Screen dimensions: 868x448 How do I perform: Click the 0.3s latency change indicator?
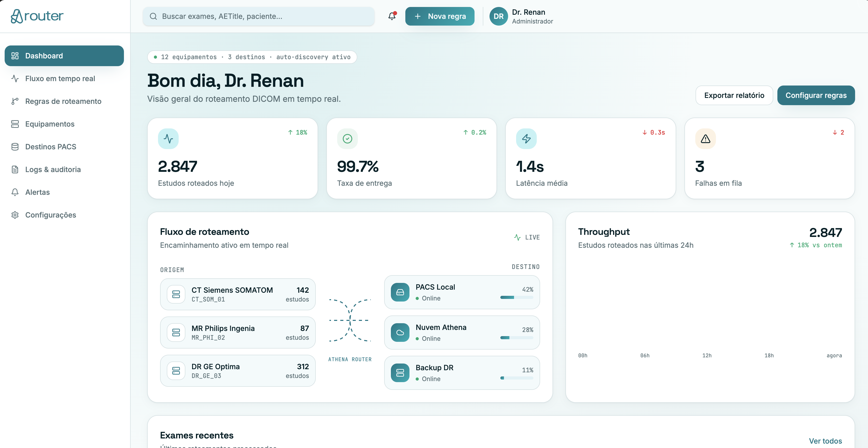pos(654,133)
